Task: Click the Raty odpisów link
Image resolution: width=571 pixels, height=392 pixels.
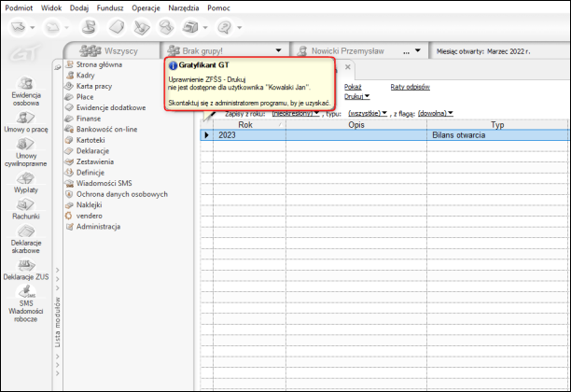Action: (410, 87)
